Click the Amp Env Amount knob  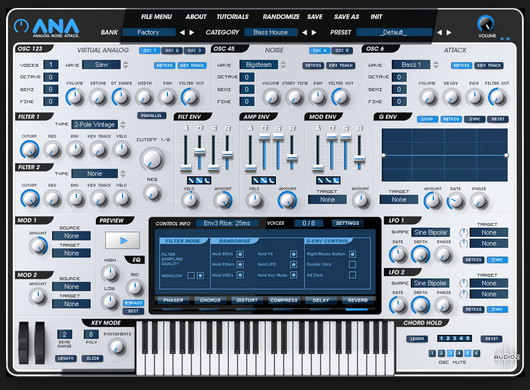[287, 200]
